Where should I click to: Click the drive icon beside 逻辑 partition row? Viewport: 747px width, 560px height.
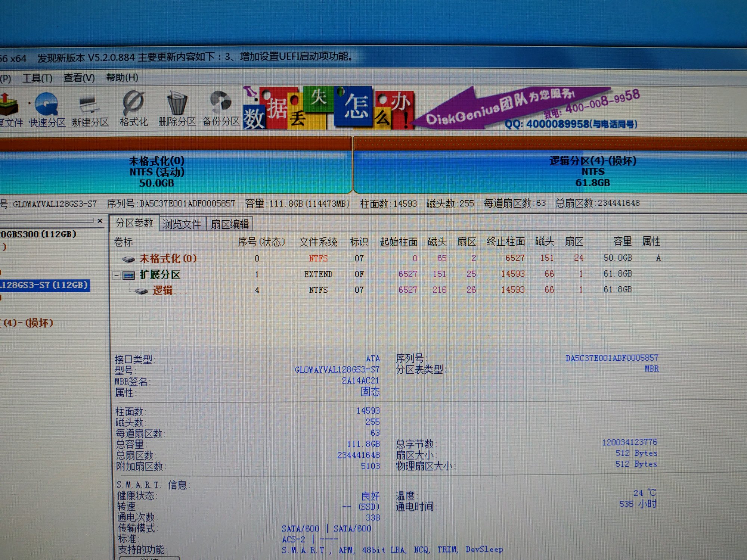[x=142, y=291]
